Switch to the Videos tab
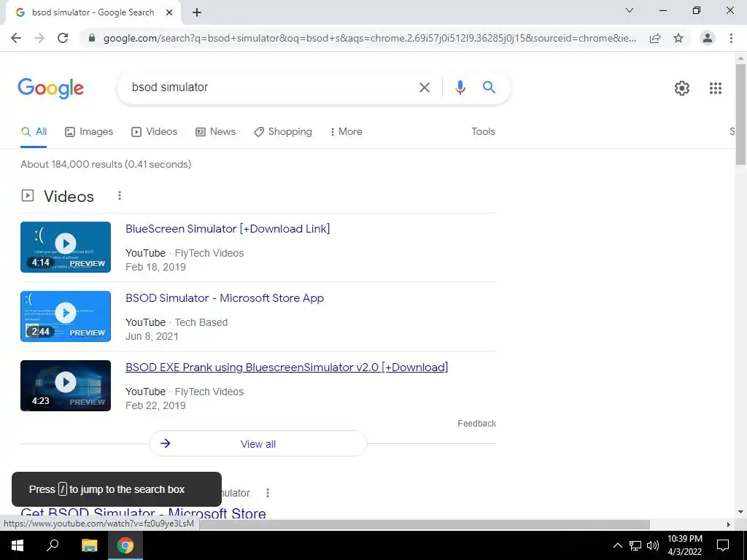The width and height of the screenshot is (747, 560). (155, 132)
